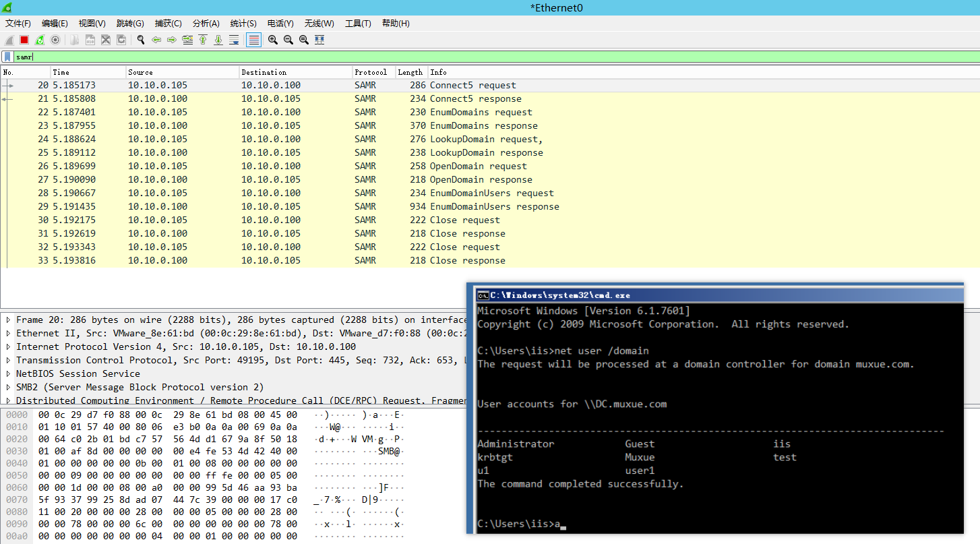The image size is (980, 544).
Task: Select packet 20 Connect5 request
Action: 490,85
